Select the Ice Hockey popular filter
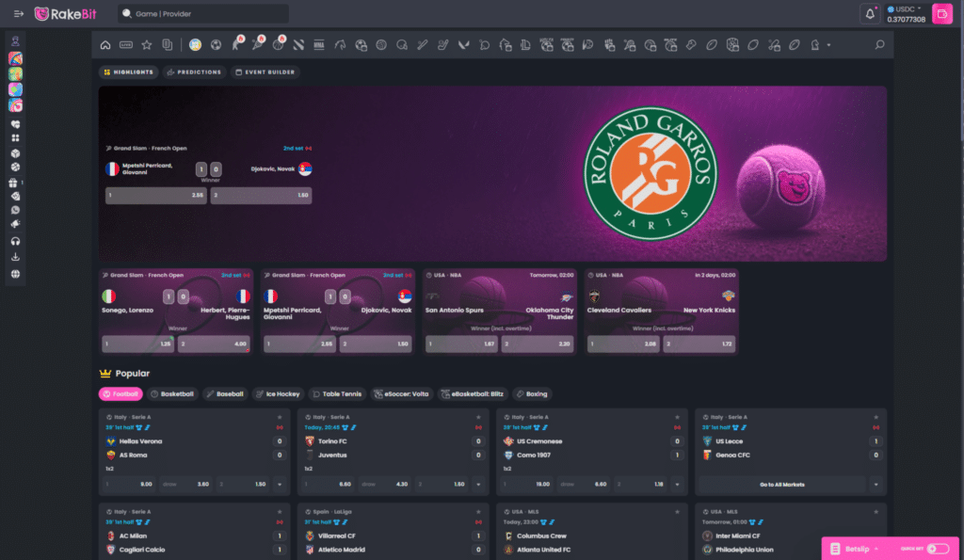 point(278,394)
